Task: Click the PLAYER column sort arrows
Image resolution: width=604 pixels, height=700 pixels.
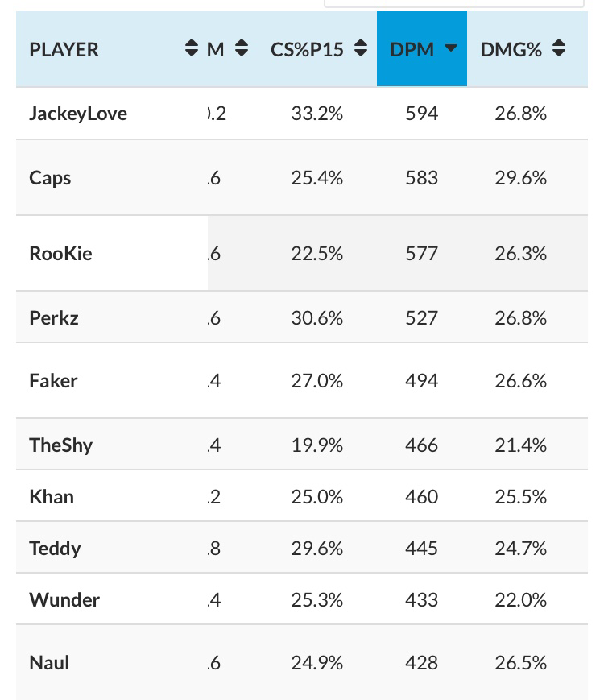Action: click(x=192, y=48)
